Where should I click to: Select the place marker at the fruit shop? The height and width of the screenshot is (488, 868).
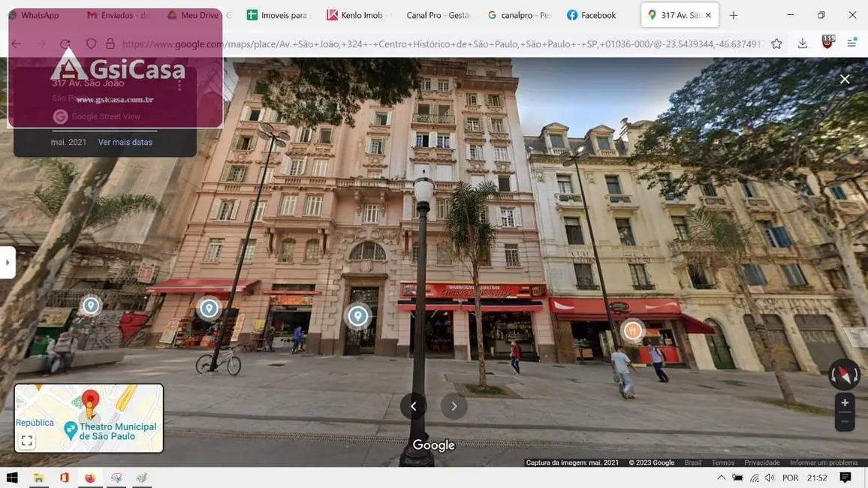(209, 308)
